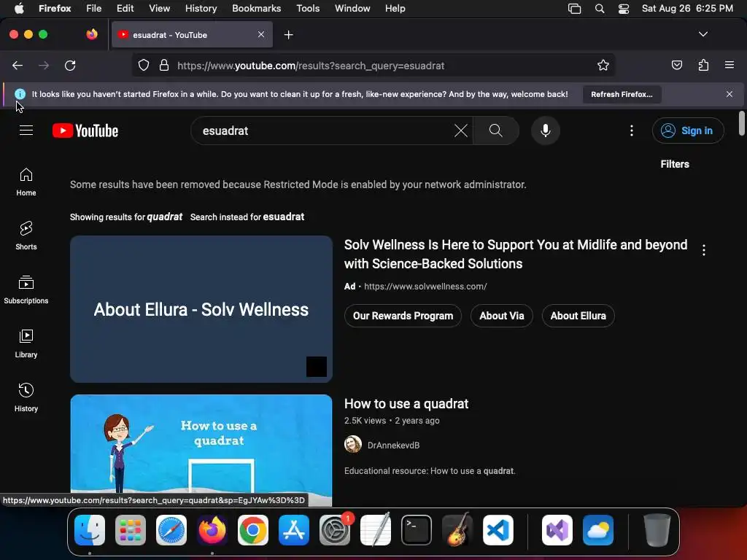Viewport: 747px width, 560px height.
Task: Open the Firefox View pinned tab
Action: tap(91, 34)
